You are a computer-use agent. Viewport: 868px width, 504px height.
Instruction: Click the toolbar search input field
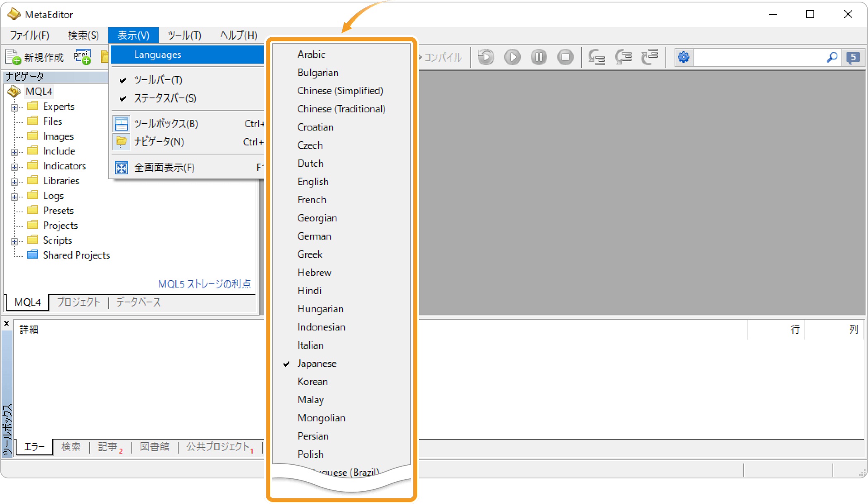pyautogui.click(x=759, y=57)
